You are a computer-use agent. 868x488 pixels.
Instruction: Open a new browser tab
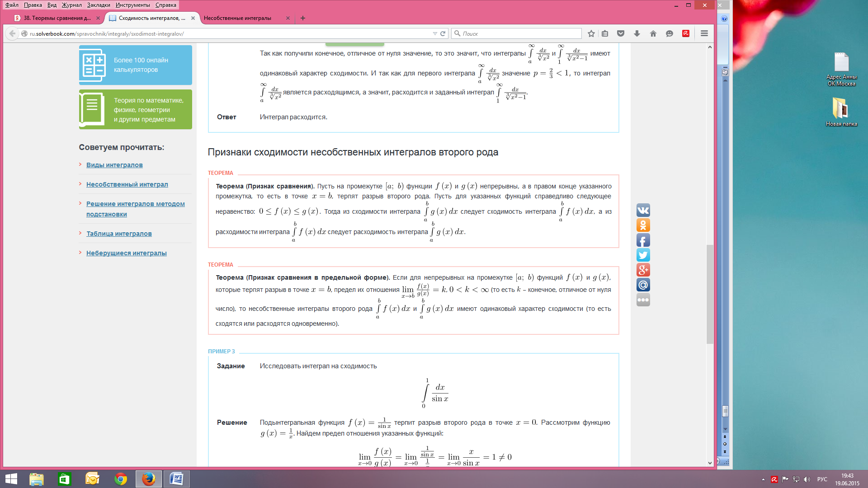point(303,18)
